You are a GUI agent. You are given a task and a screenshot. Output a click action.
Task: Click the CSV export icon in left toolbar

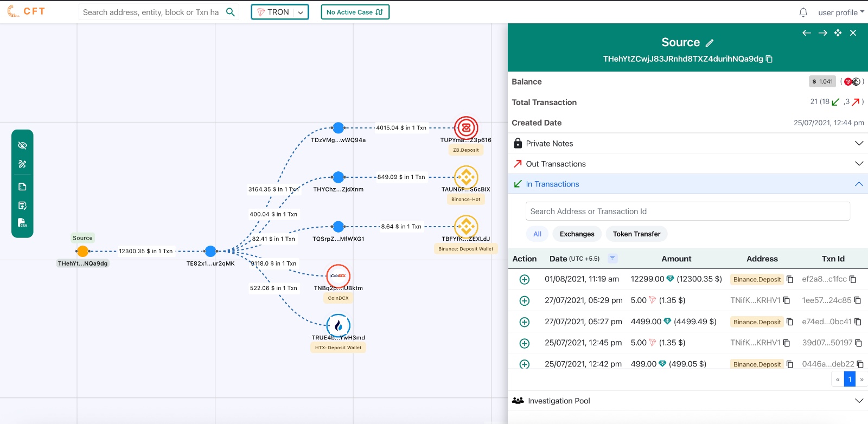point(22,223)
